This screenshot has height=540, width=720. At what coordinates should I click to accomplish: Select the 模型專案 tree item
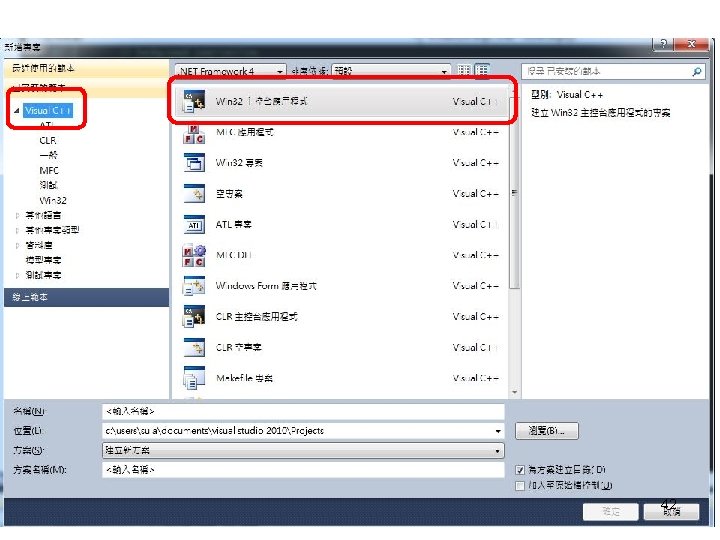[43, 260]
